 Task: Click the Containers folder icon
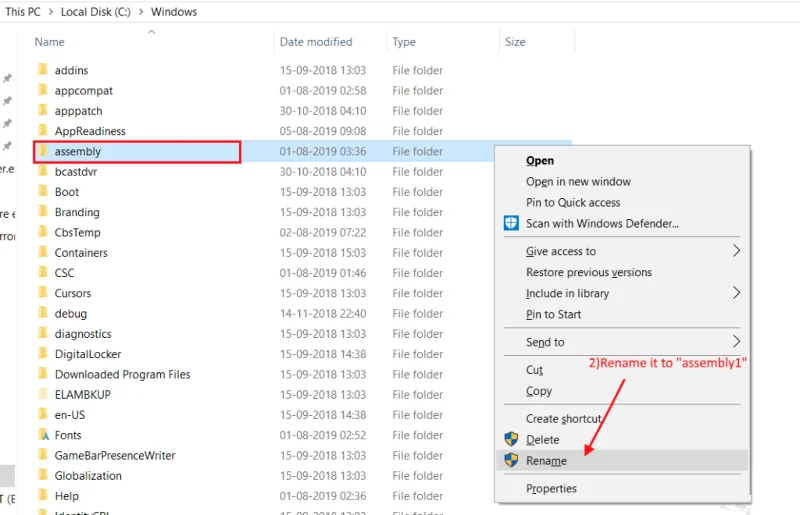click(x=43, y=252)
